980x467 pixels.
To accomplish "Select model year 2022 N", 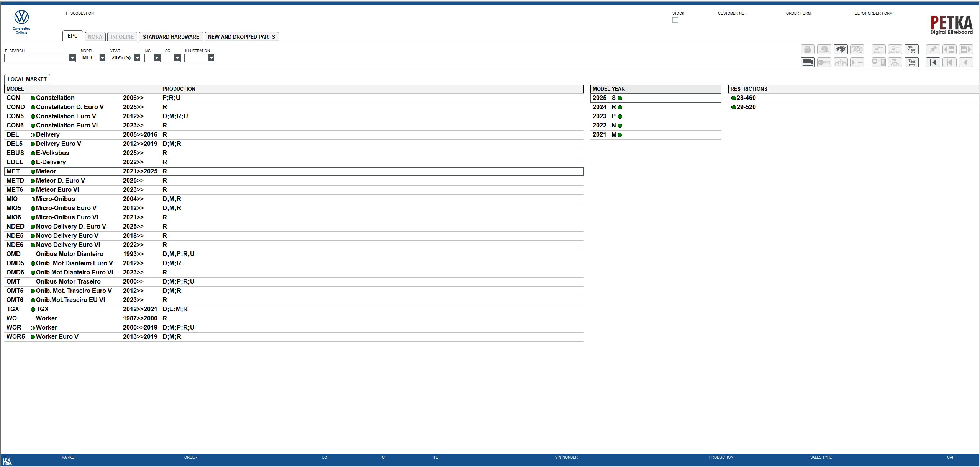I will click(x=656, y=126).
